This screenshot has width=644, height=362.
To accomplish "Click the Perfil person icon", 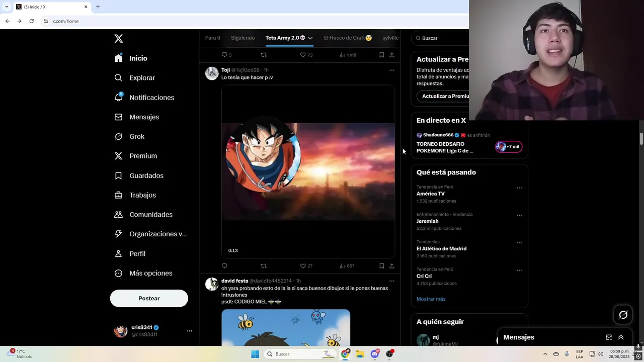I will [118, 253].
